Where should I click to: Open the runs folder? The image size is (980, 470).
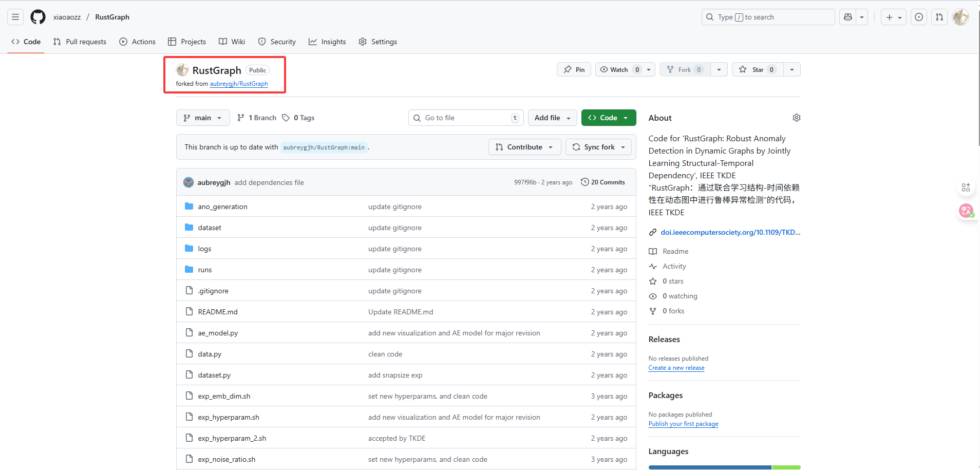pos(205,270)
